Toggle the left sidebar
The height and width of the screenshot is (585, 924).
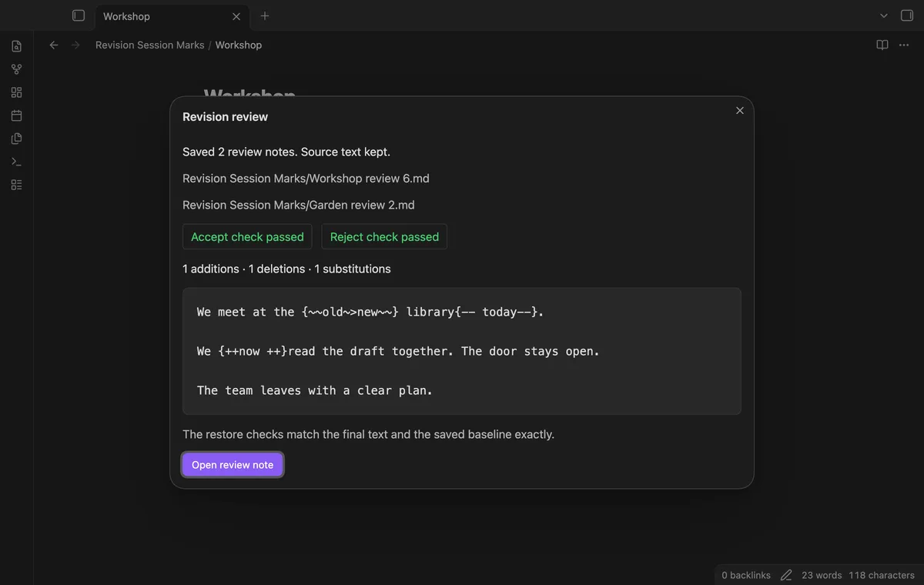click(78, 15)
